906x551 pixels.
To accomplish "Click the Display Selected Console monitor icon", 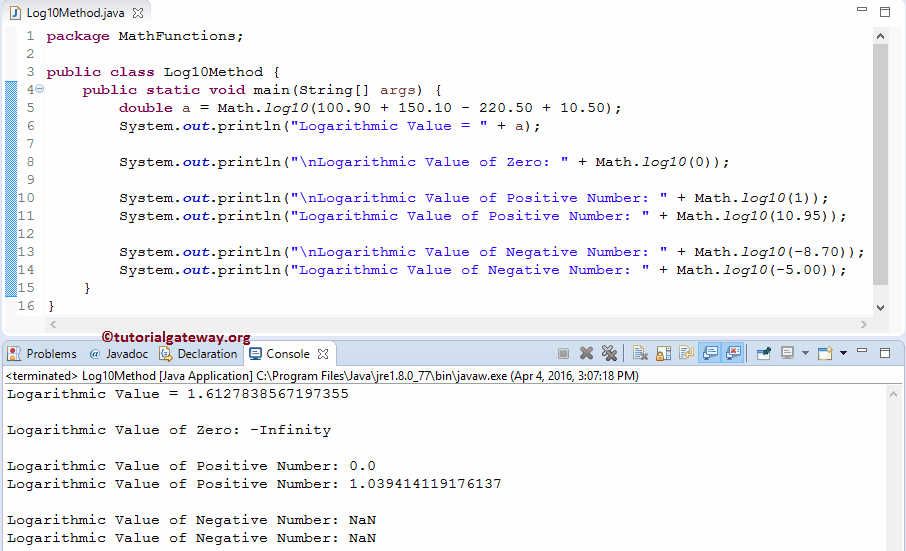I will [x=787, y=353].
